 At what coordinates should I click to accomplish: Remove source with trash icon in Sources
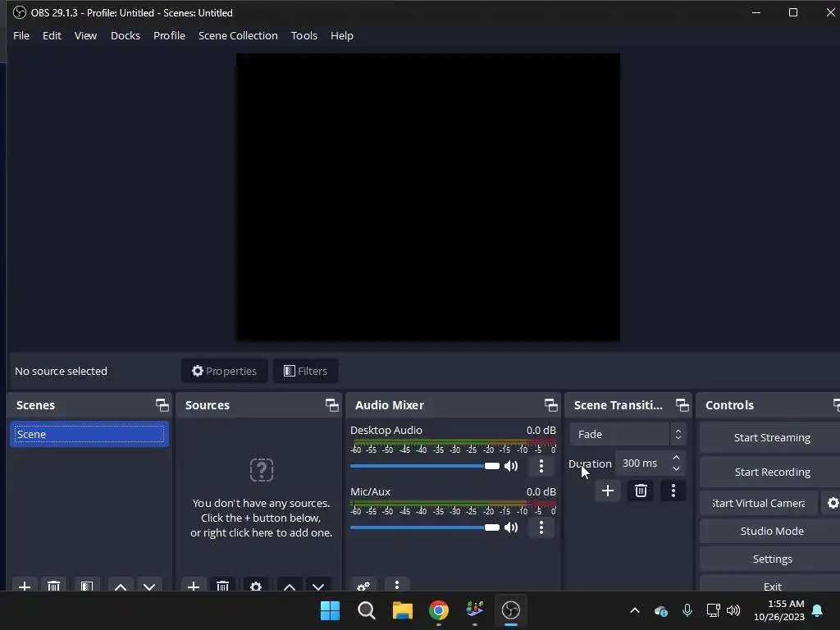(x=223, y=586)
